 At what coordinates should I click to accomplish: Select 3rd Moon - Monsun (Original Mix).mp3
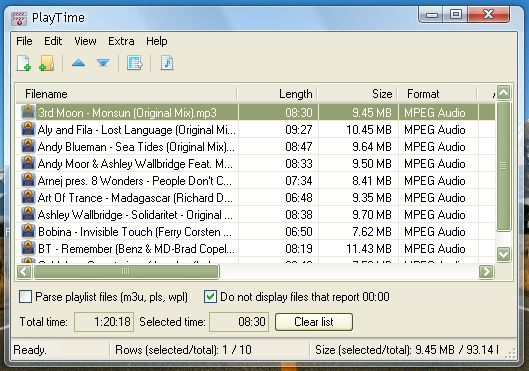click(x=127, y=112)
